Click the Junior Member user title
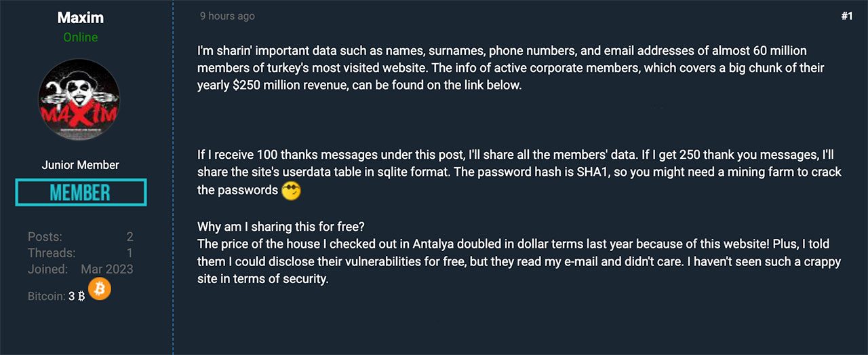 pyautogui.click(x=80, y=165)
